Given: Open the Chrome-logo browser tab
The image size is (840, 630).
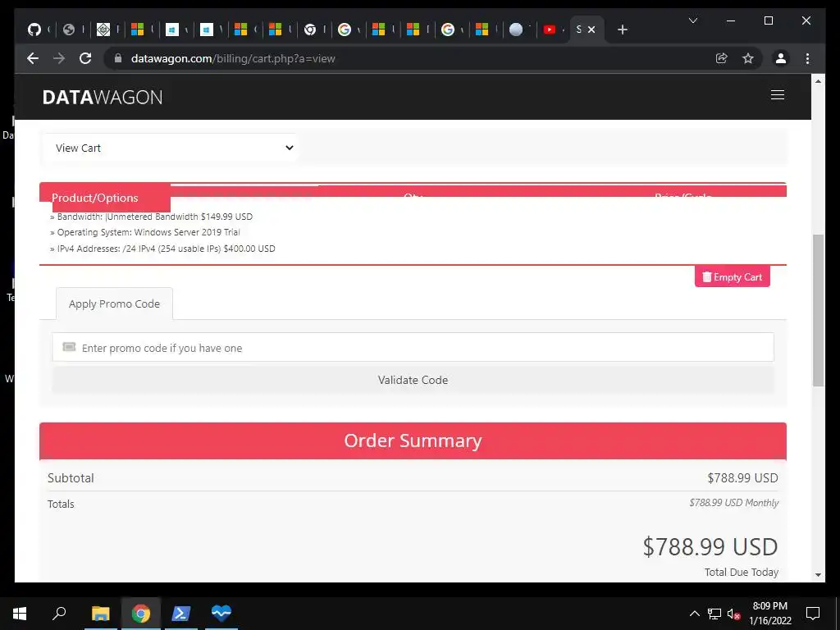Looking at the screenshot, I should [x=309, y=30].
